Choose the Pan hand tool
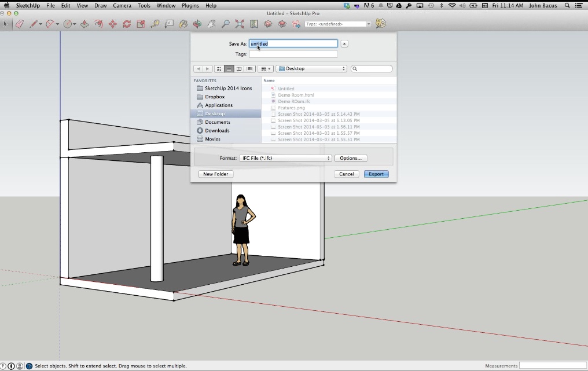This screenshot has width=588, height=371. (x=211, y=24)
